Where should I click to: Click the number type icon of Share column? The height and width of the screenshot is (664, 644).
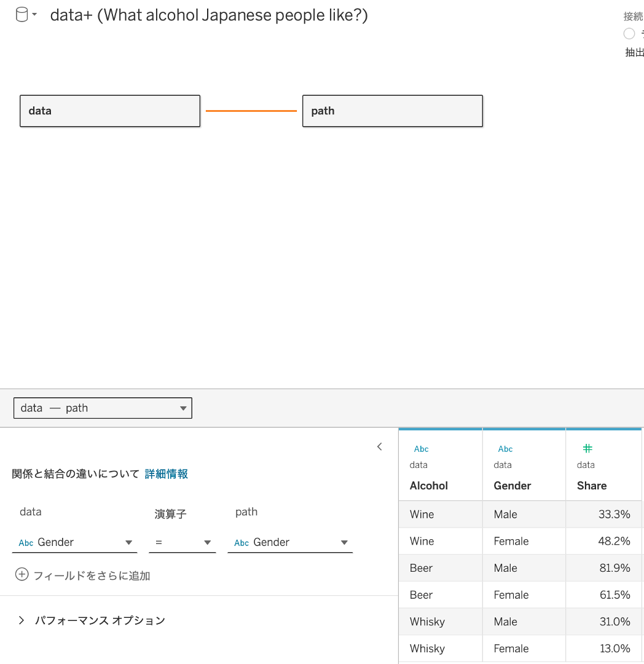point(587,448)
